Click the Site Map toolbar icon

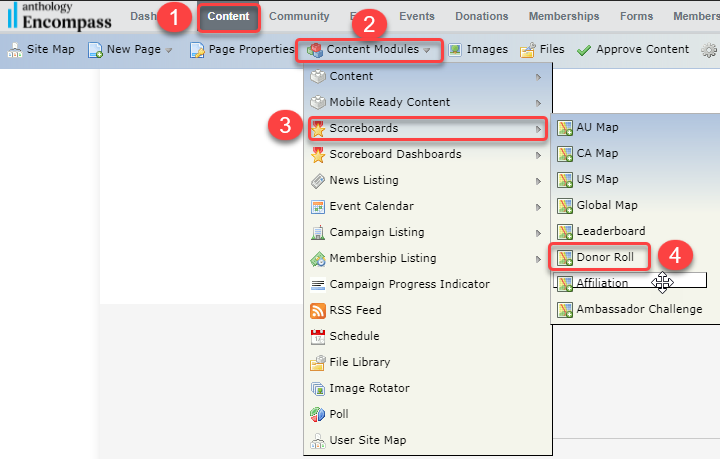(14, 49)
